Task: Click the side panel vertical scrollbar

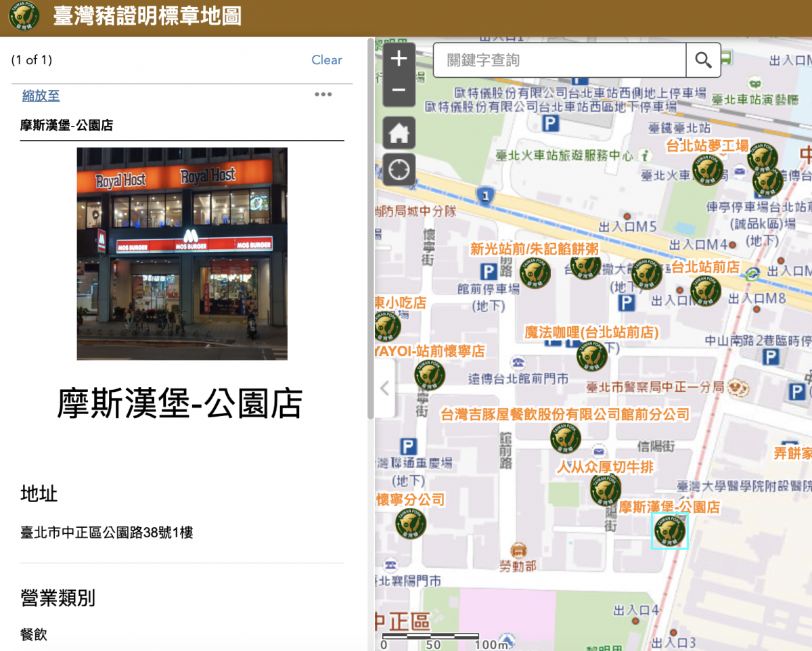Action: 370,230
